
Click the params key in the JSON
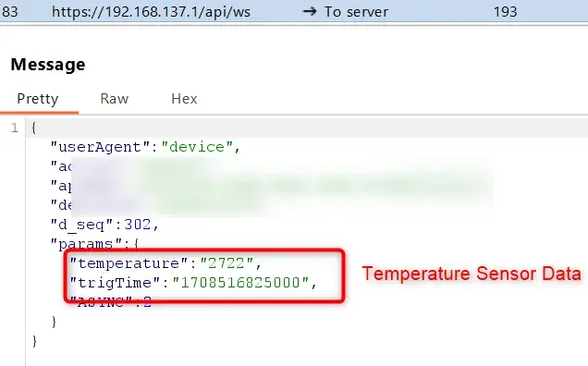pos(86,244)
